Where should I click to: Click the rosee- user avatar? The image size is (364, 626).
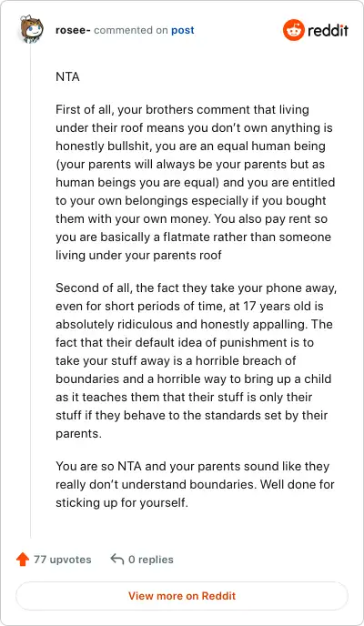(x=31, y=29)
